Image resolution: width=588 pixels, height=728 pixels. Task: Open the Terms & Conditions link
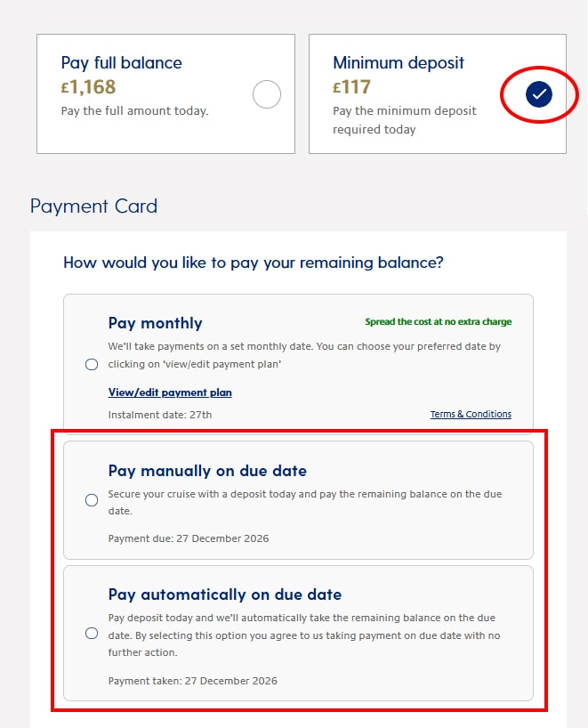coord(471,414)
